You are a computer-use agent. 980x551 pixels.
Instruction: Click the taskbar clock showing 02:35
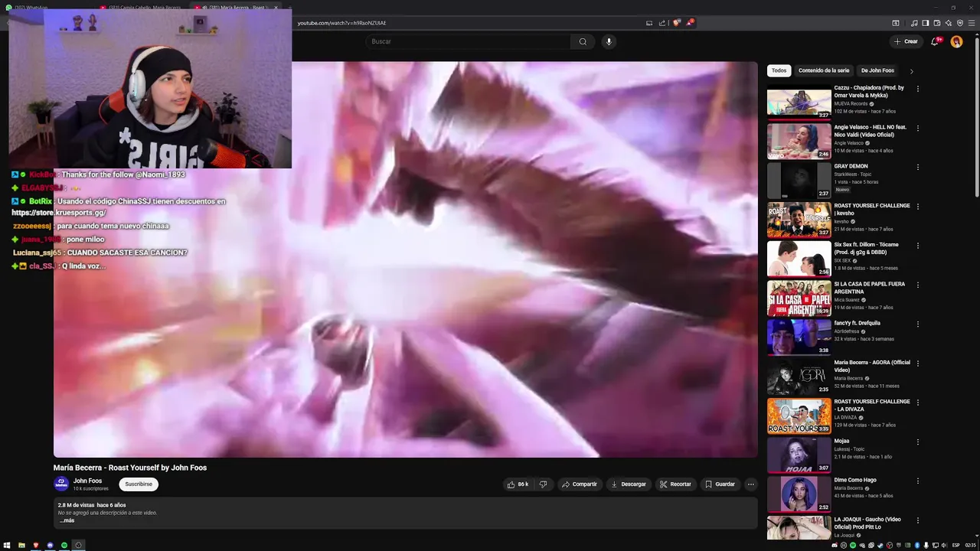click(970, 545)
